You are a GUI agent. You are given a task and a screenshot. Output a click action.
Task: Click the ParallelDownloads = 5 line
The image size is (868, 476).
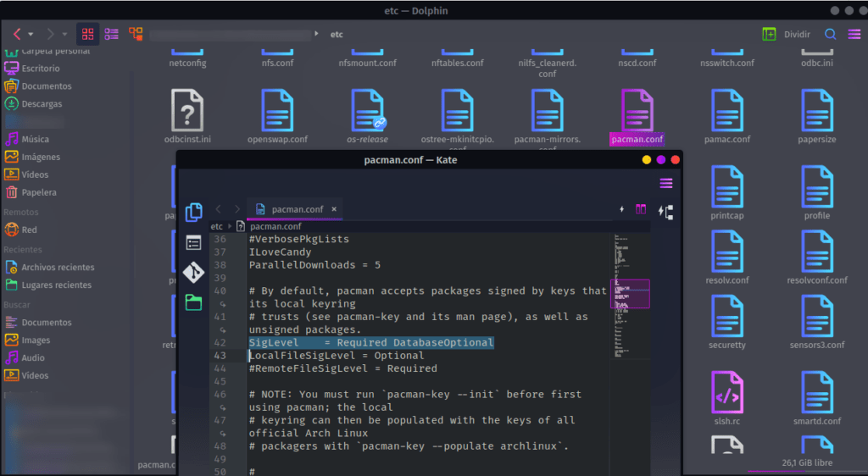(x=314, y=265)
